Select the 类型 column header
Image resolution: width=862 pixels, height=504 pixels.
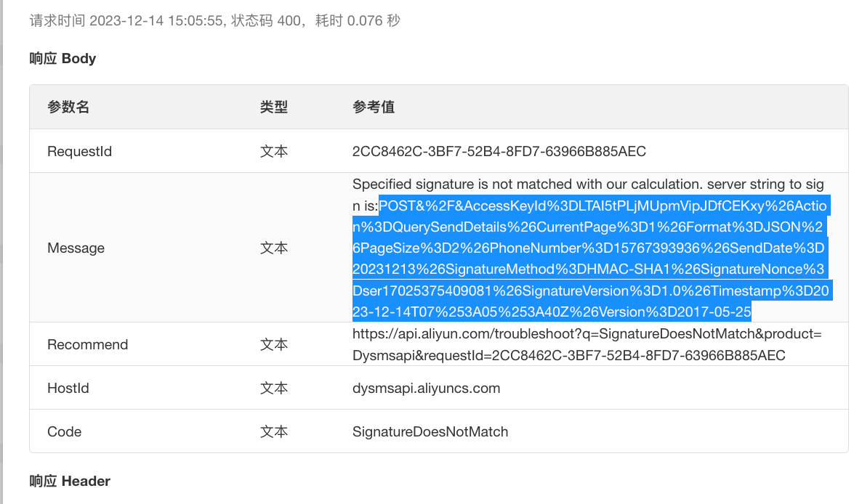tap(274, 107)
